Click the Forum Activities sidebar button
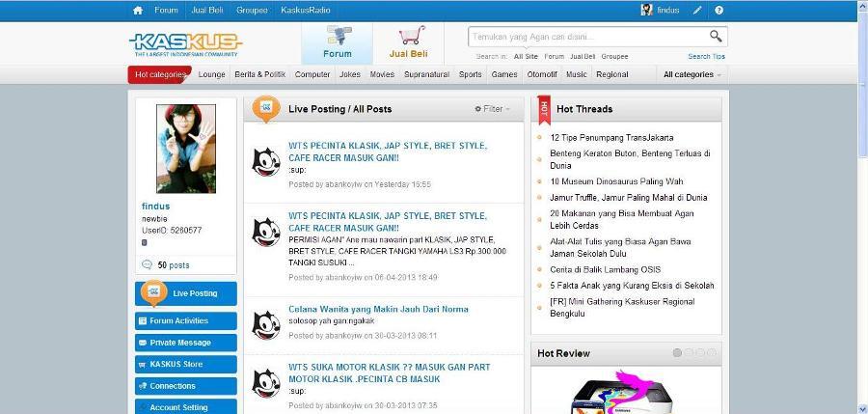The image size is (868, 414). click(x=186, y=321)
